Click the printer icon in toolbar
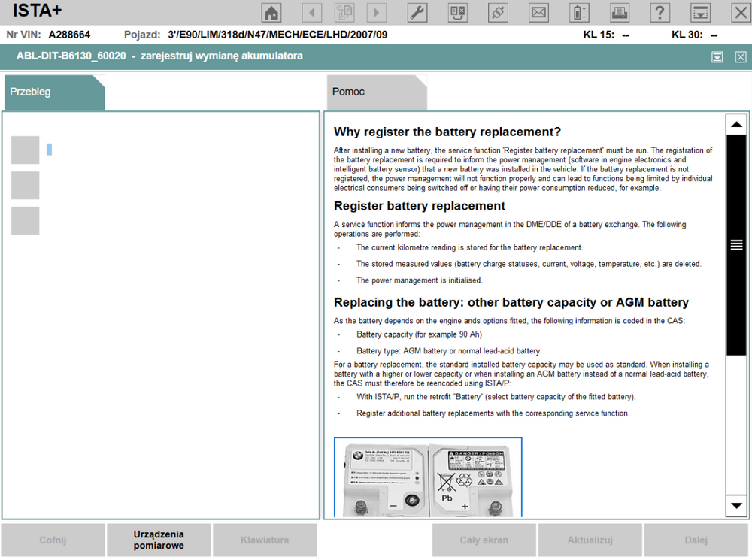 coord(620,12)
